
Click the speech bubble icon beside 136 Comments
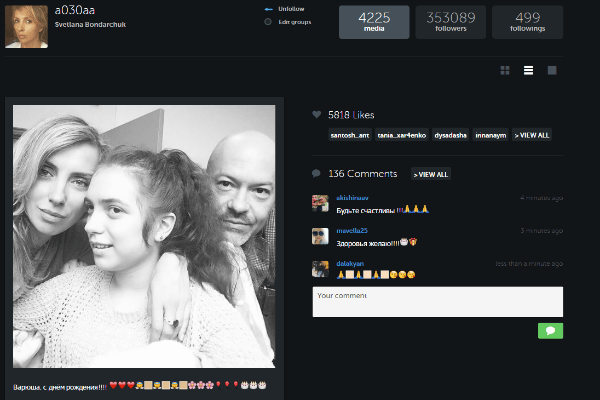point(316,174)
